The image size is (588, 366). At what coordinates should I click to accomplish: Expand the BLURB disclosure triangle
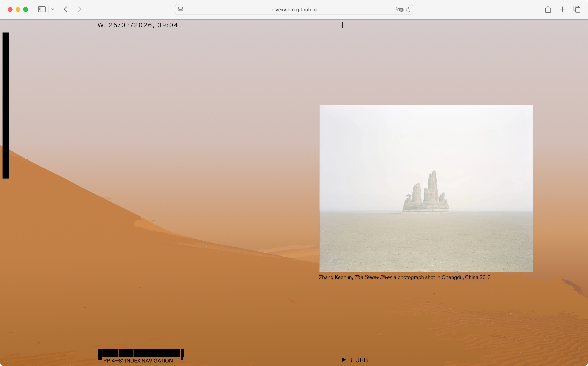point(344,360)
